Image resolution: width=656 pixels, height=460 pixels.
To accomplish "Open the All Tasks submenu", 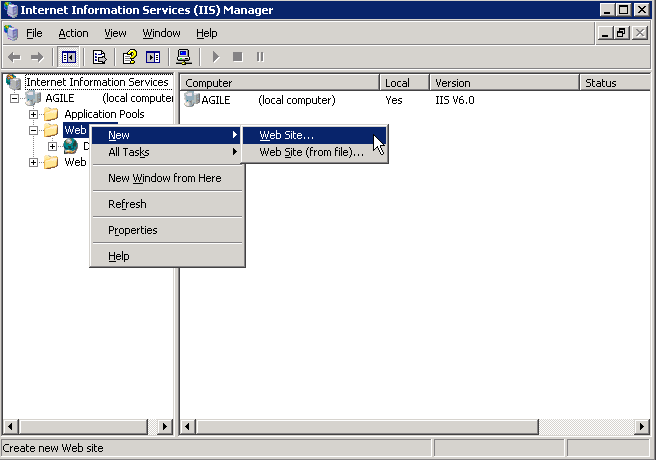I will pos(167,152).
